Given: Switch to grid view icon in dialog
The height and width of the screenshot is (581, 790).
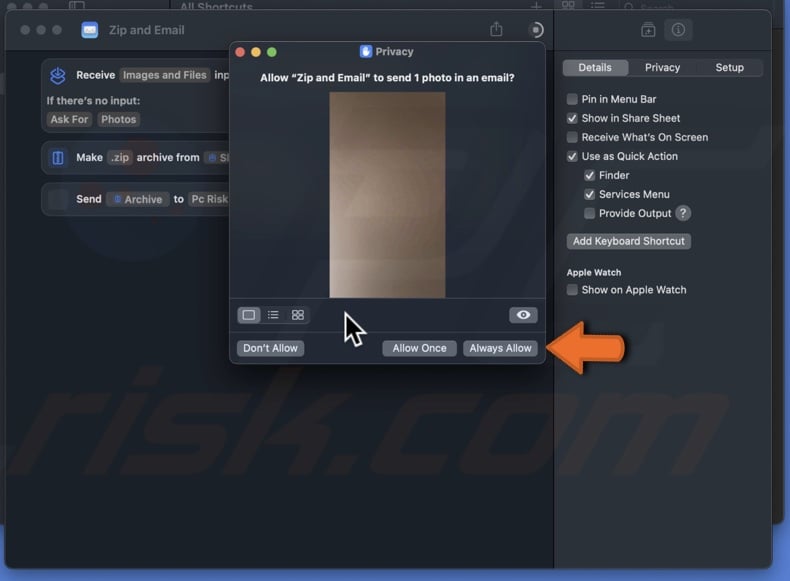Looking at the screenshot, I should coord(298,315).
